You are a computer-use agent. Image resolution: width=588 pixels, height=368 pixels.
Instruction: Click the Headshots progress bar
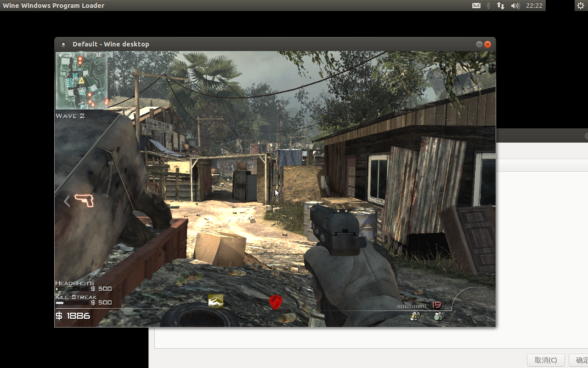click(73, 289)
